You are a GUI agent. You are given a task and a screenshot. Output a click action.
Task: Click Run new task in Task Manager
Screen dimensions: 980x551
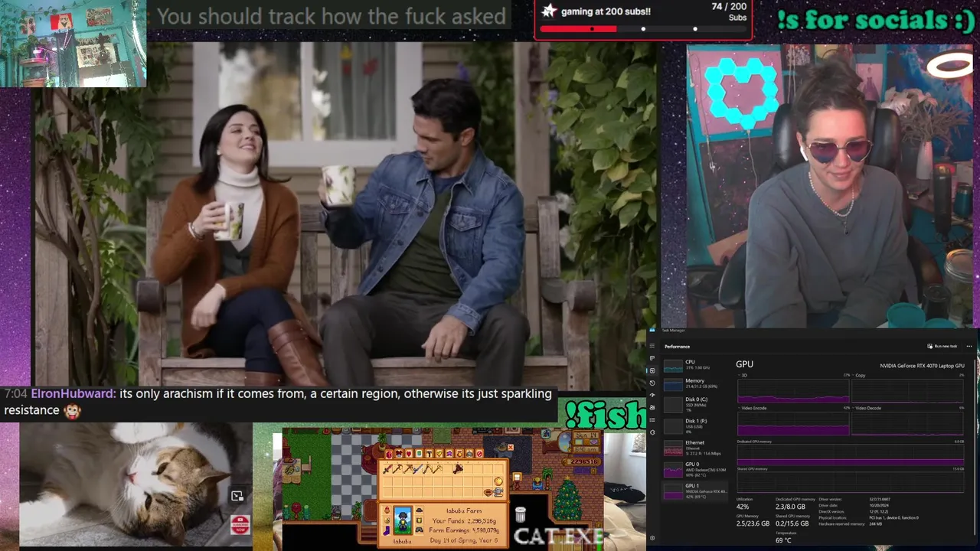click(942, 346)
